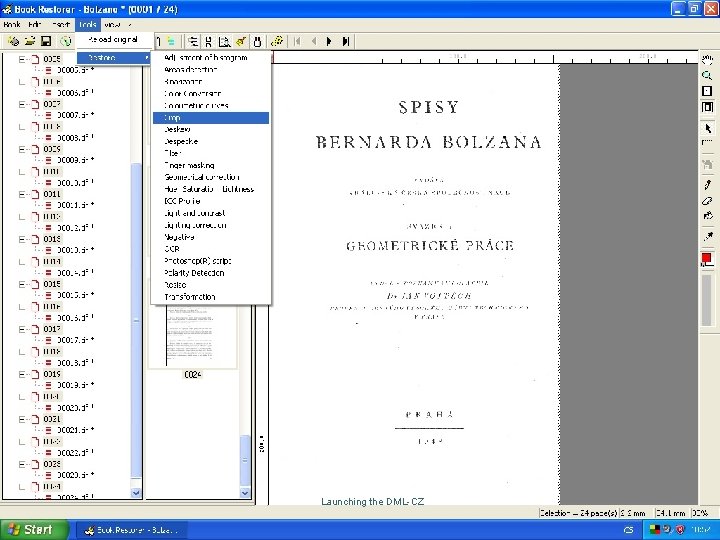Click the green circular toolbar icon

tap(66, 41)
